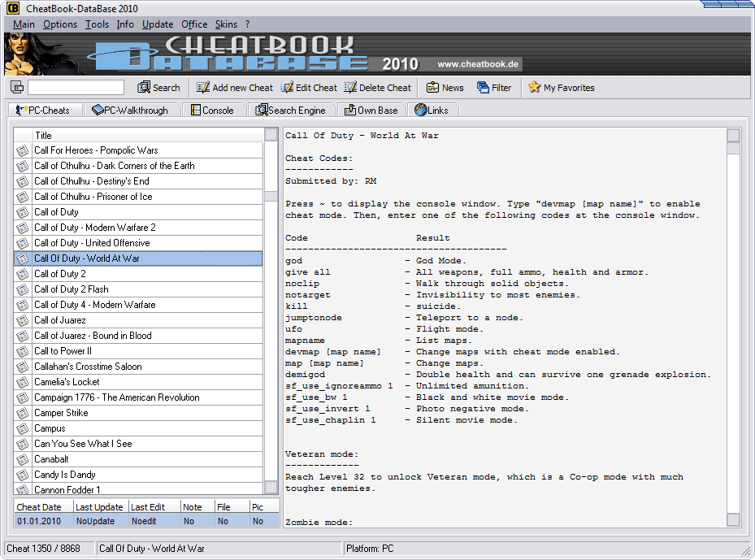Click game list scrollbar up arrow
This screenshot has height=560, width=755.
click(x=271, y=134)
